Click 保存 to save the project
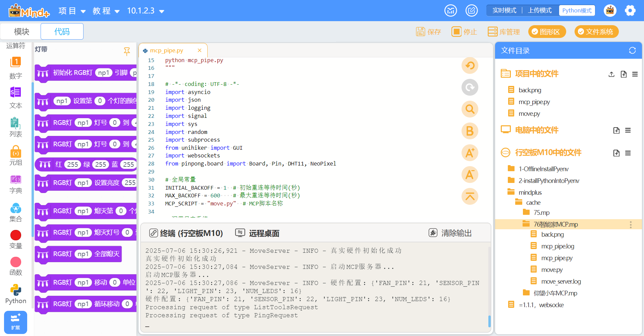 pos(428,32)
